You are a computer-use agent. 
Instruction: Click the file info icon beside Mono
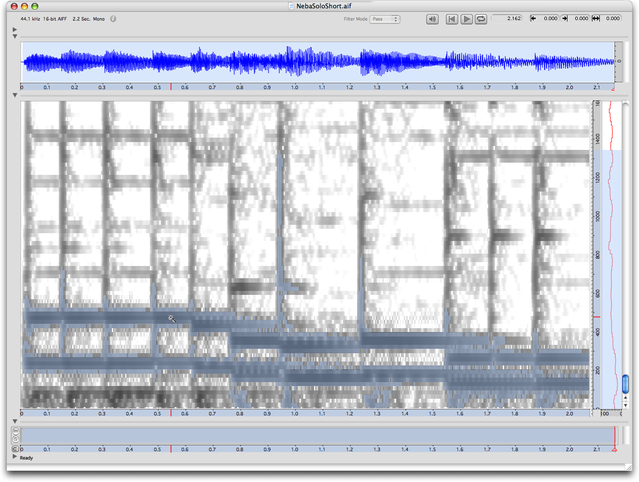(111, 19)
